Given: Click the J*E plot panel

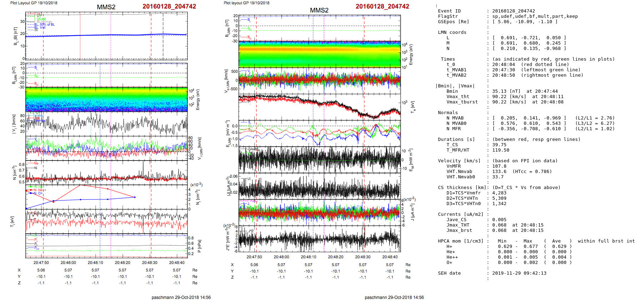Looking at the screenshot, I should (319, 239).
